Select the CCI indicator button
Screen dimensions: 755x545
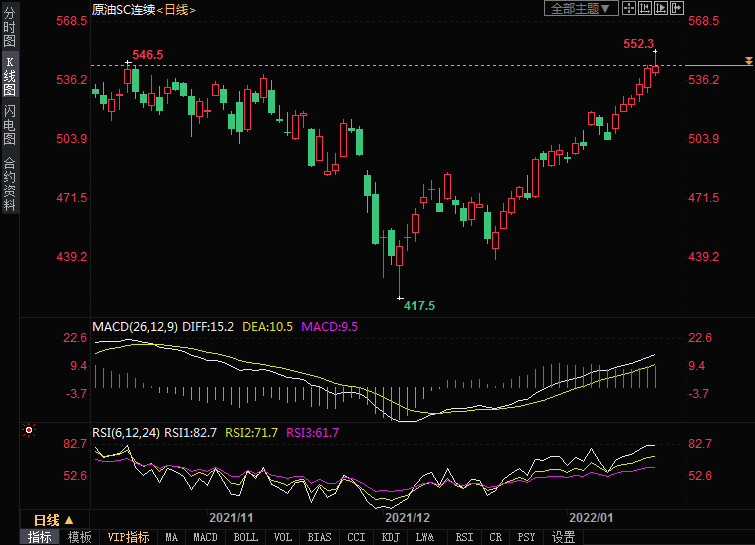[x=355, y=537]
